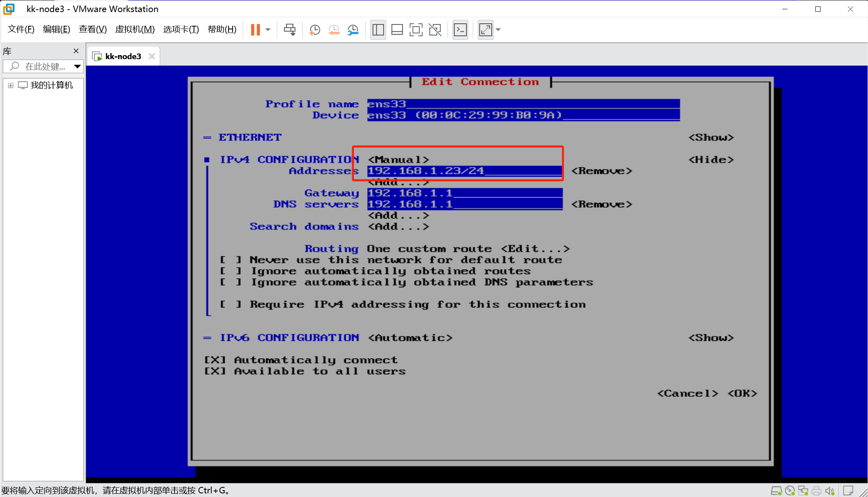Open the stretch display dropdown arrow
This screenshot has width=868, height=497.
[x=498, y=30]
